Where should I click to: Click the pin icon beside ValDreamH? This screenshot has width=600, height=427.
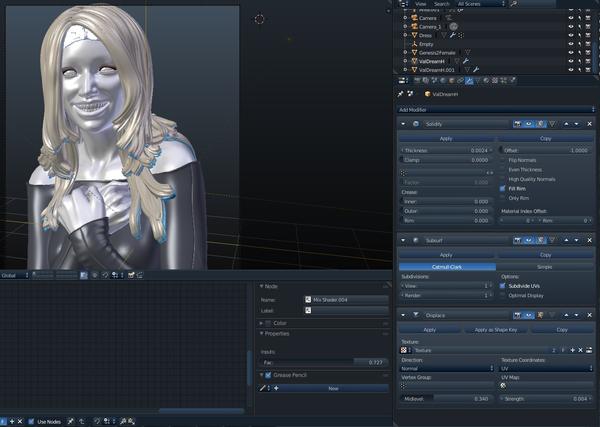click(400, 94)
